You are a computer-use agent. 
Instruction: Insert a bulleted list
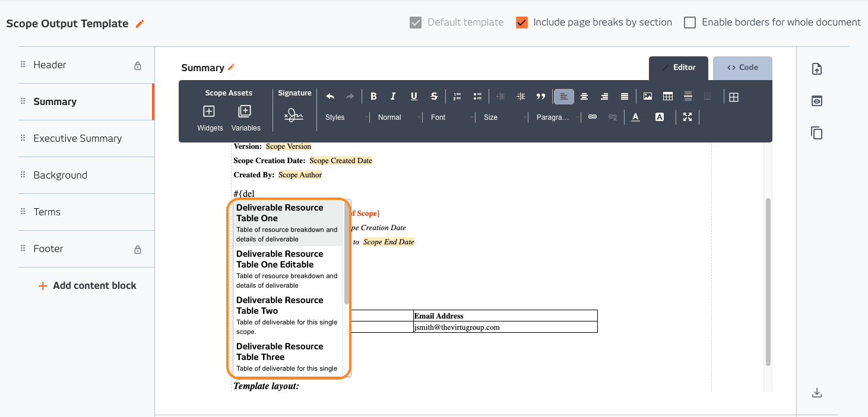pos(477,97)
